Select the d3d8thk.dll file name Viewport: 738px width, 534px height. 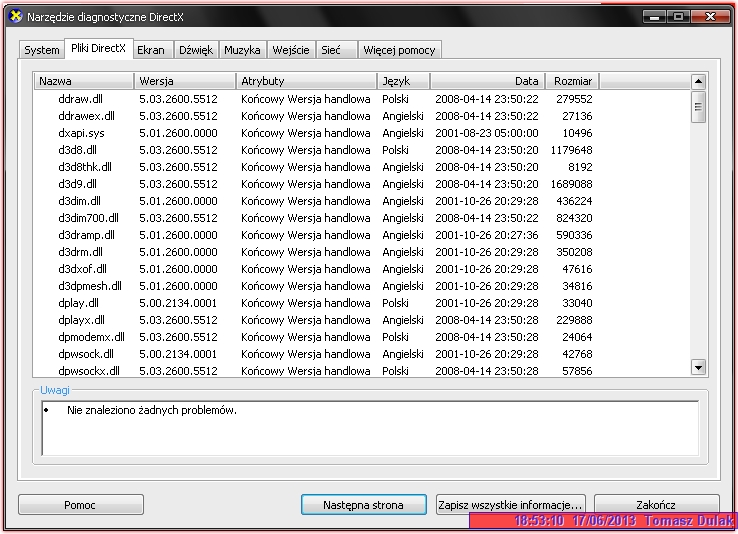pyautogui.click(x=85, y=167)
